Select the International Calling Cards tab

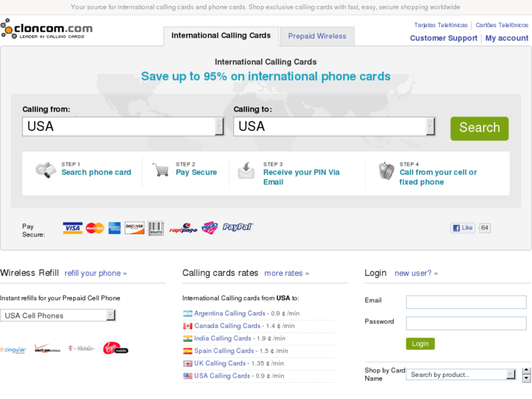point(221,36)
